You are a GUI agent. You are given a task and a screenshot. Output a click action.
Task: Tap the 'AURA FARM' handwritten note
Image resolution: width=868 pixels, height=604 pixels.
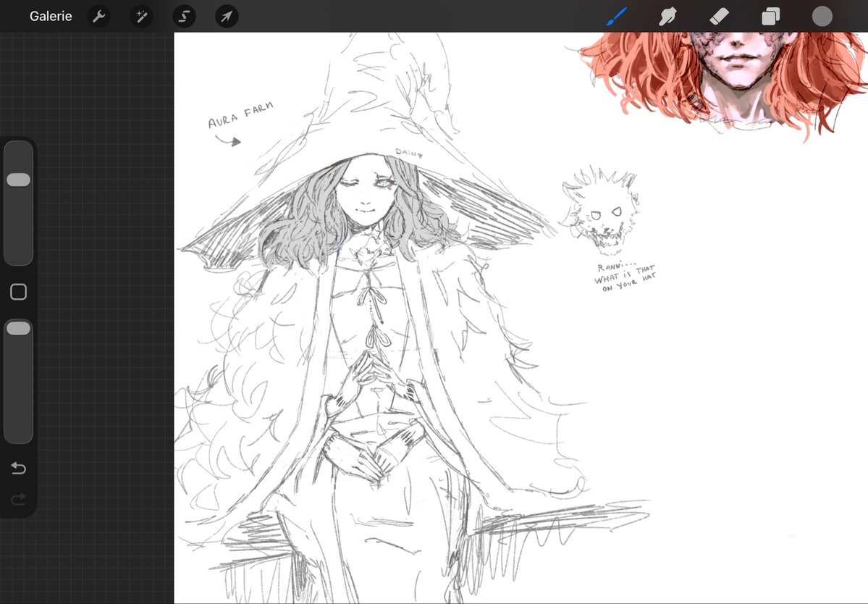[240, 114]
